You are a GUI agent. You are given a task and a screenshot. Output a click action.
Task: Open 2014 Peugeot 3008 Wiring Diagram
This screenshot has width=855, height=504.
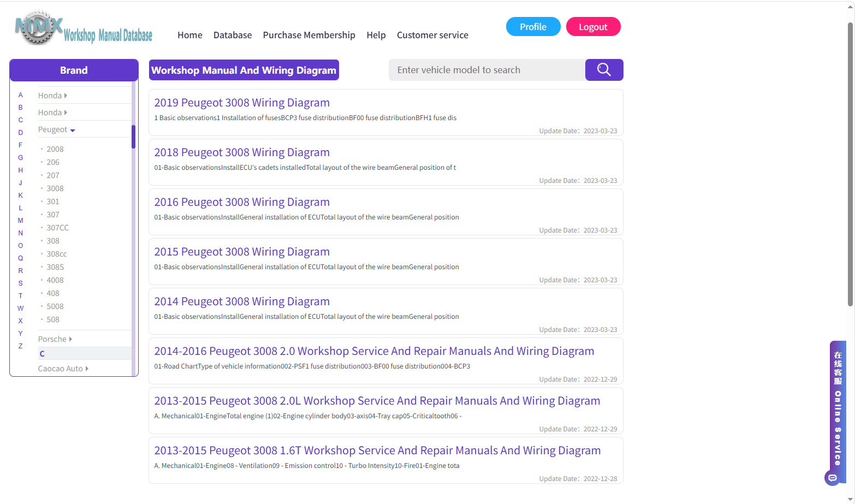pyautogui.click(x=242, y=301)
